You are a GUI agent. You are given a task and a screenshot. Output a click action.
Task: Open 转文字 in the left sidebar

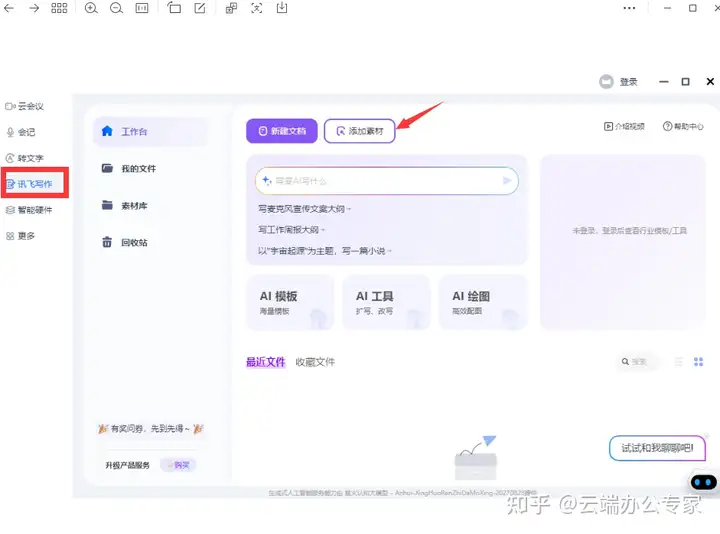point(24,158)
